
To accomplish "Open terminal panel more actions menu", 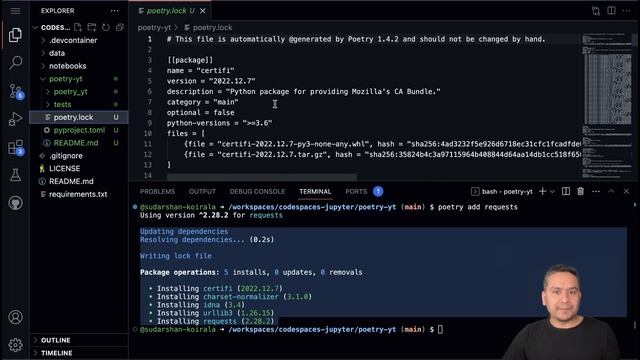I will point(596,191).
